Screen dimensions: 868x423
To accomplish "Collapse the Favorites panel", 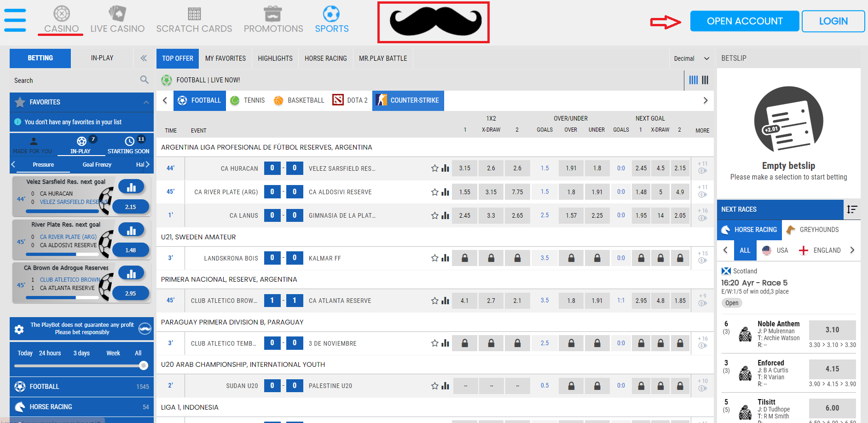I will [146, 102].
